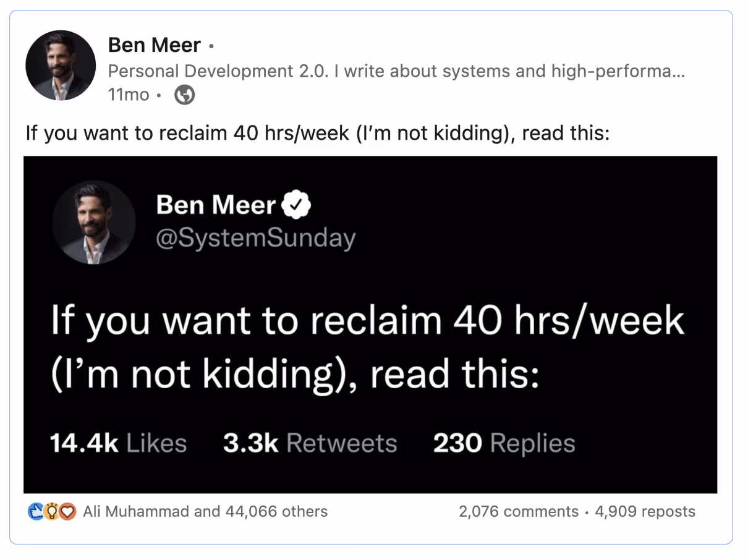
Task: Click the Personal Development 2.0 headline text
Action: coord(396,72)
